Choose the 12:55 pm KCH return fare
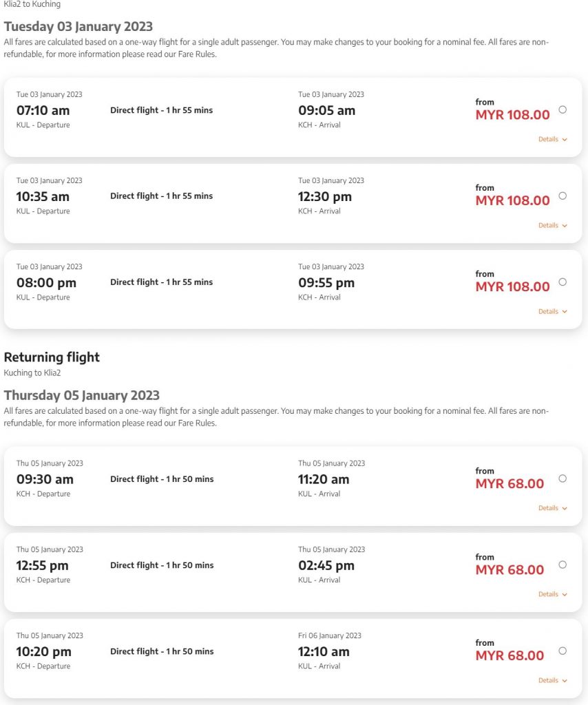 (x=563, y=565)
